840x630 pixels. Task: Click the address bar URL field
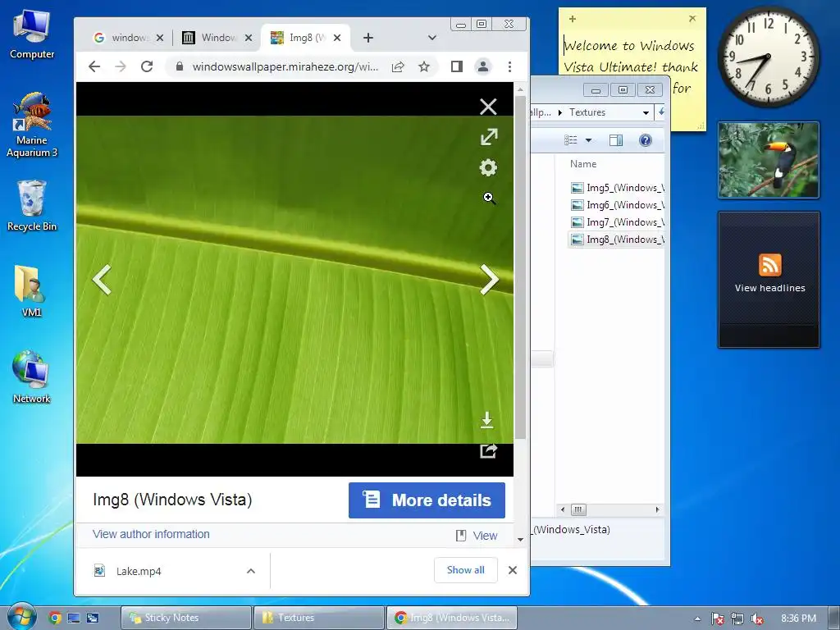click(285, 67)
